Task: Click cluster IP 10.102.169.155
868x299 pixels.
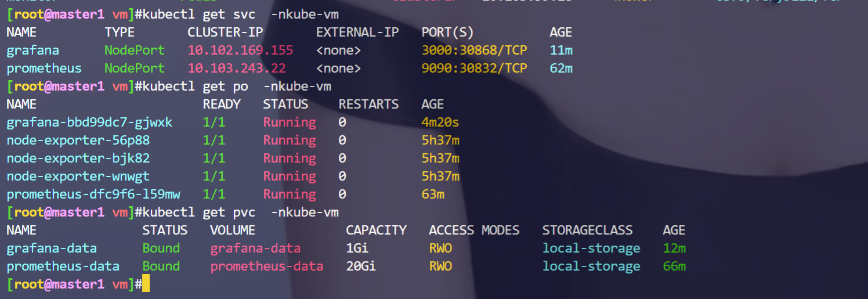Action: pos(240,51)
